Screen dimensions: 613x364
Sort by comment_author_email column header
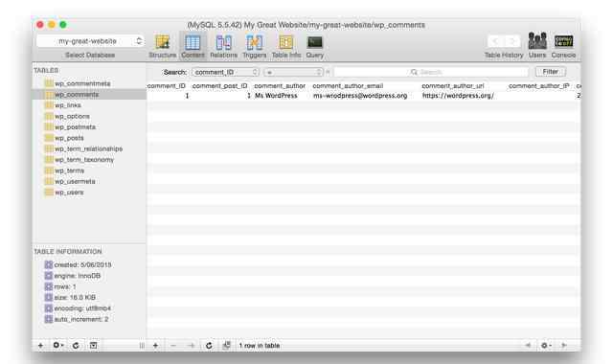[348, 85]
